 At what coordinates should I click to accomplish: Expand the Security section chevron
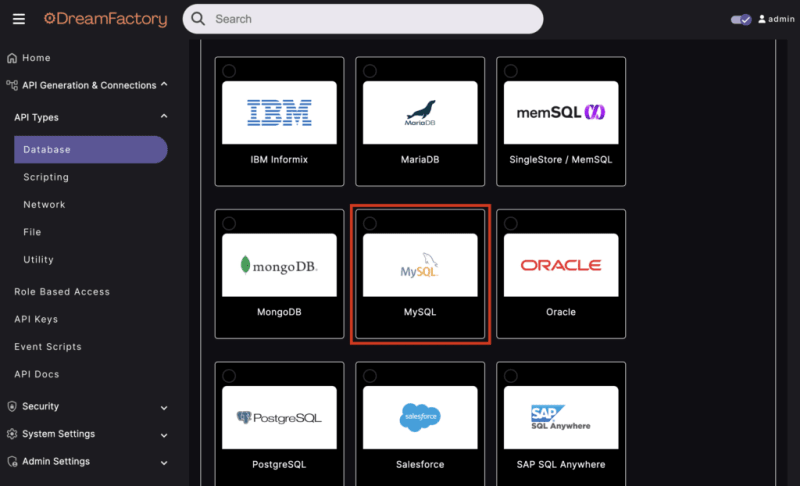tap(164, 408)
